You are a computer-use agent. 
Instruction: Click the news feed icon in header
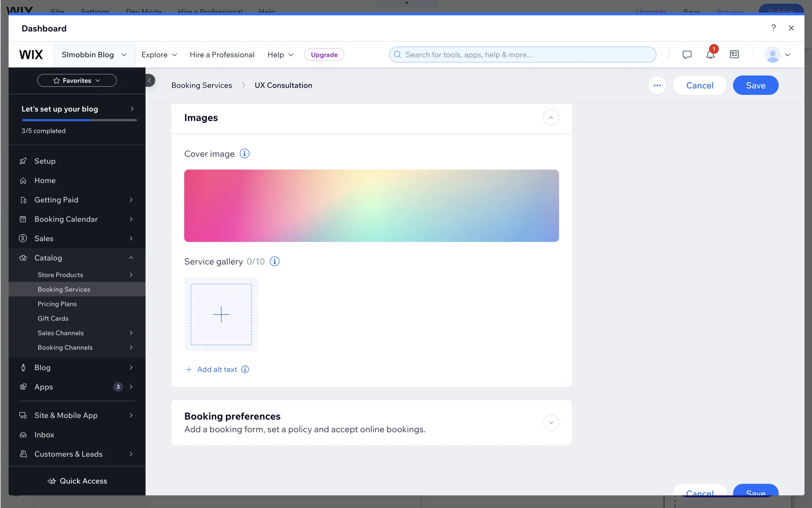[x=734, y=55]
